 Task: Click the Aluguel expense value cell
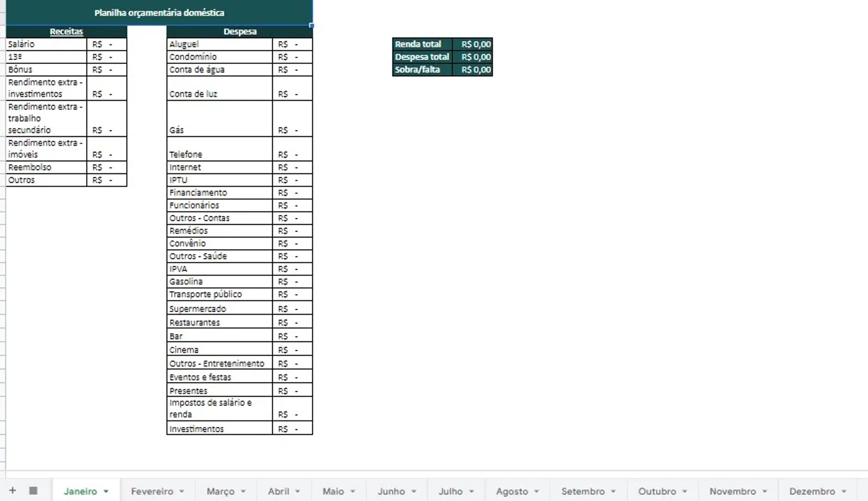point(293,44)
